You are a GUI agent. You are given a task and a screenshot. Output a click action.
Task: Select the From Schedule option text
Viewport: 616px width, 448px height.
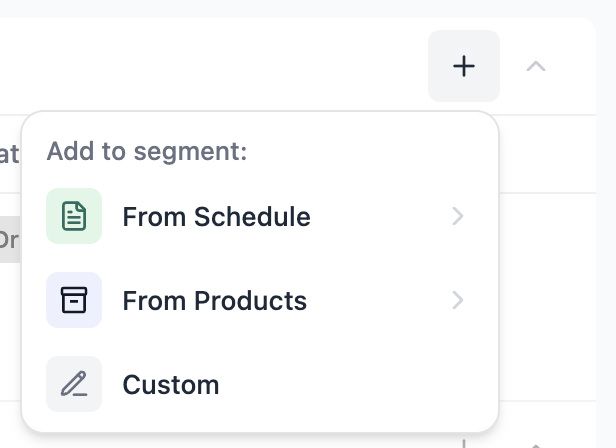point(216,217)
